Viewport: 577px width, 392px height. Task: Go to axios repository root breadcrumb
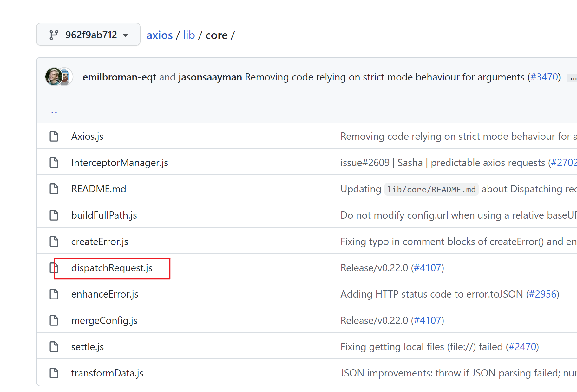click(x=160, y=35)
